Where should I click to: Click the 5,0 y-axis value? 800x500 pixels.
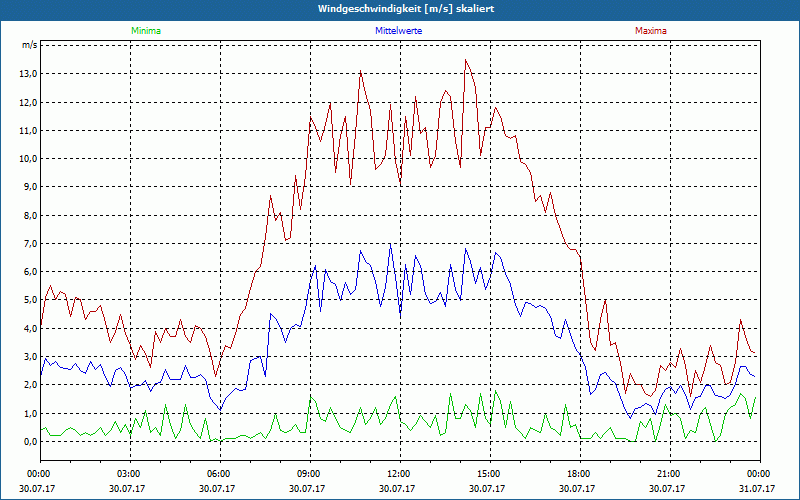pyautogui.click(x=32, y=300)
